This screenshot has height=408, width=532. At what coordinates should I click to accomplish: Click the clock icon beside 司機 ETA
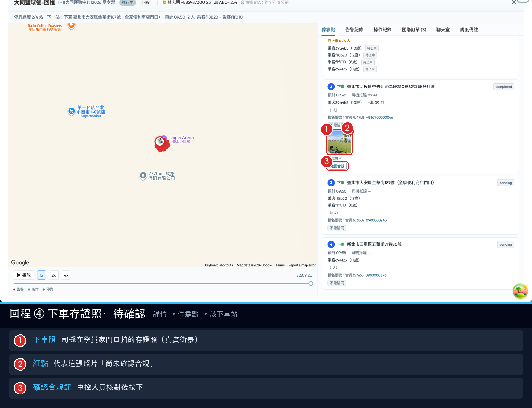pos(243,2)
